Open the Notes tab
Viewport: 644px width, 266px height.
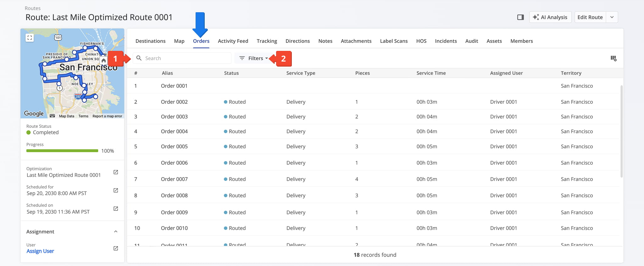(325, 41)
